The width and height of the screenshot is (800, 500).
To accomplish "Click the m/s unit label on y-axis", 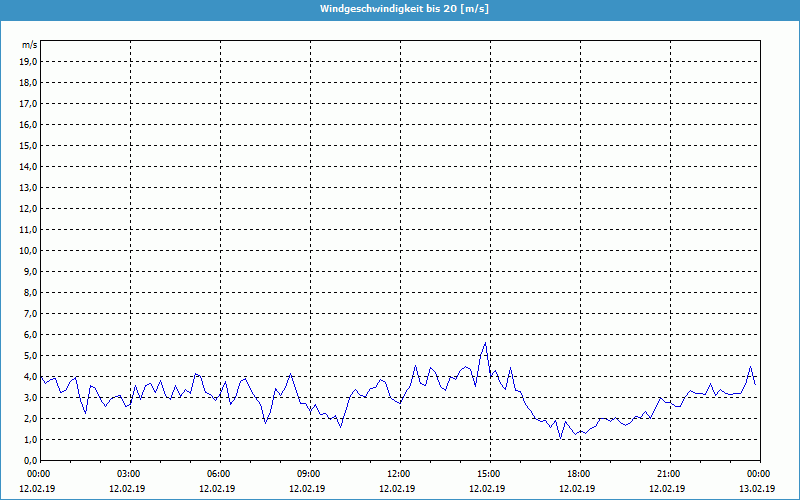I will pos(29,45).
